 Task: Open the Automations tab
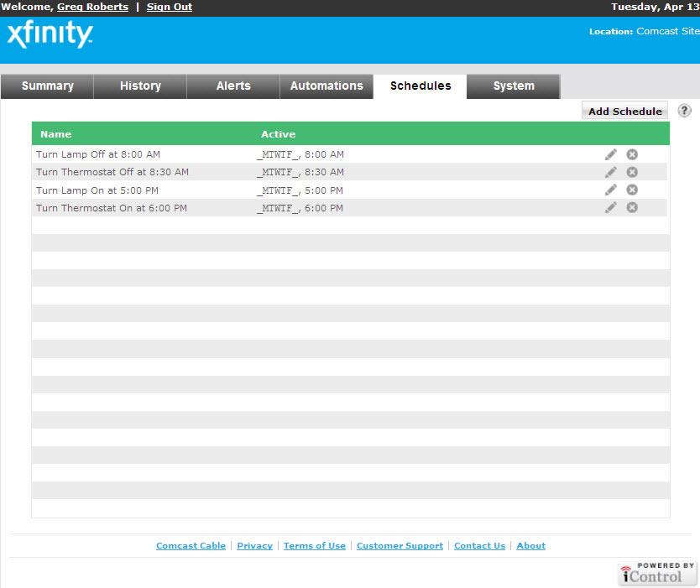tap(326, 86)
